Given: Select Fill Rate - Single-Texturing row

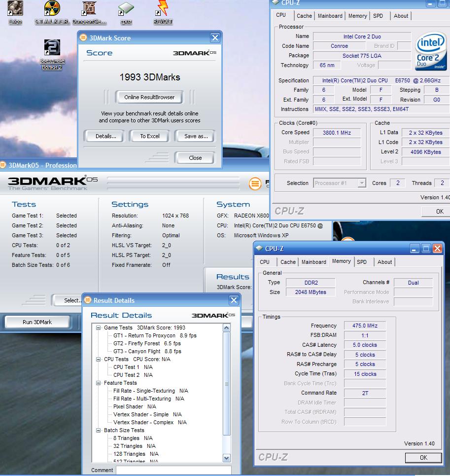Looking at the screenshot, I should [151, 391].
